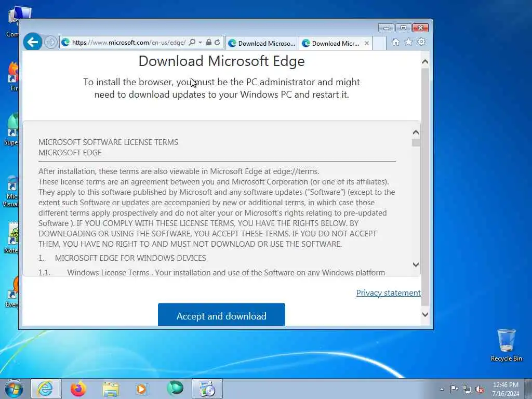This screenshot has width=532, height=399.
Task: Go back with the blue back arrow
Action: (x=33, y=42)
